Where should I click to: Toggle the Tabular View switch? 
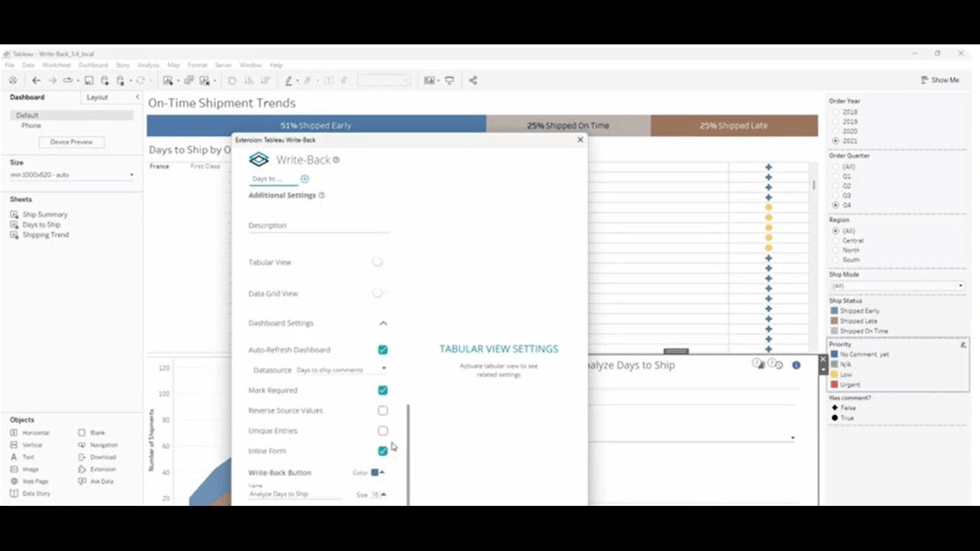coord(377,262)
